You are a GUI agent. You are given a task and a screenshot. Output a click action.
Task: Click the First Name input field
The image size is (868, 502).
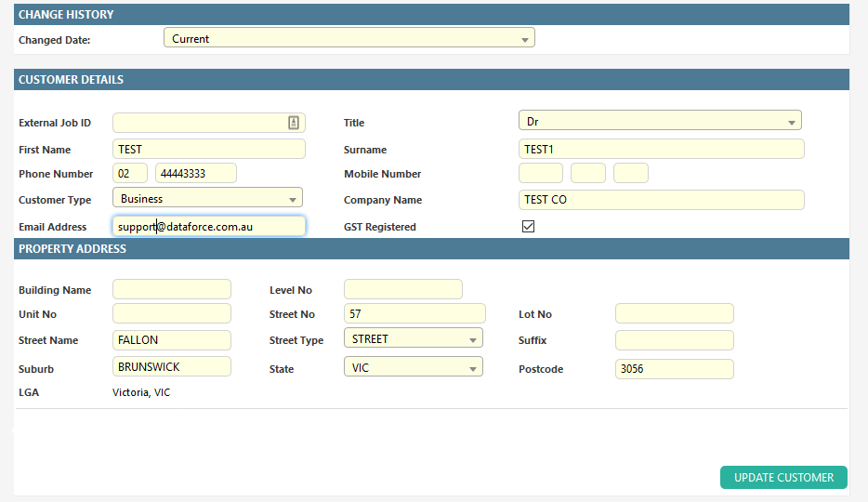tap(208, 149)
